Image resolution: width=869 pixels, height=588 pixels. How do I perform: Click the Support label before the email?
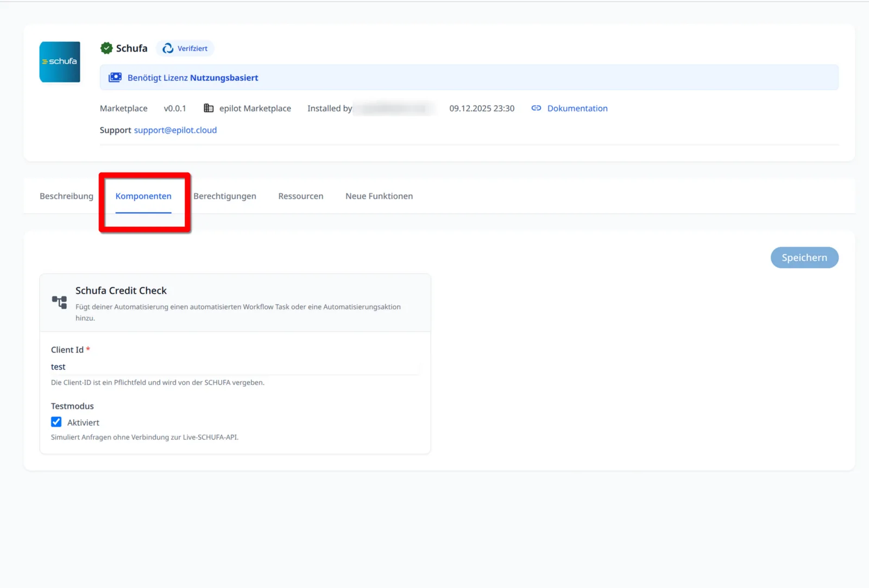click(x=115, y=130)
